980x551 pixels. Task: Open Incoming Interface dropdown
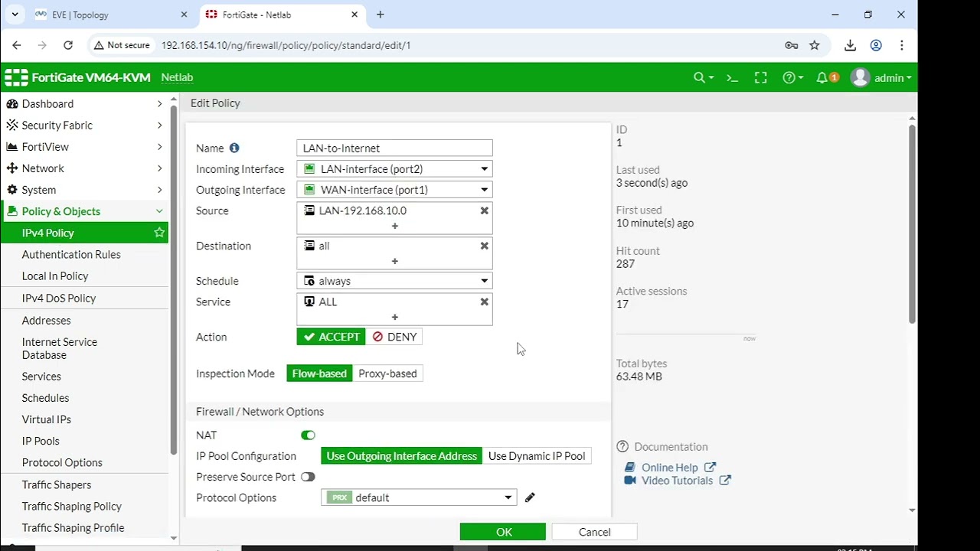tap(394, 169)
